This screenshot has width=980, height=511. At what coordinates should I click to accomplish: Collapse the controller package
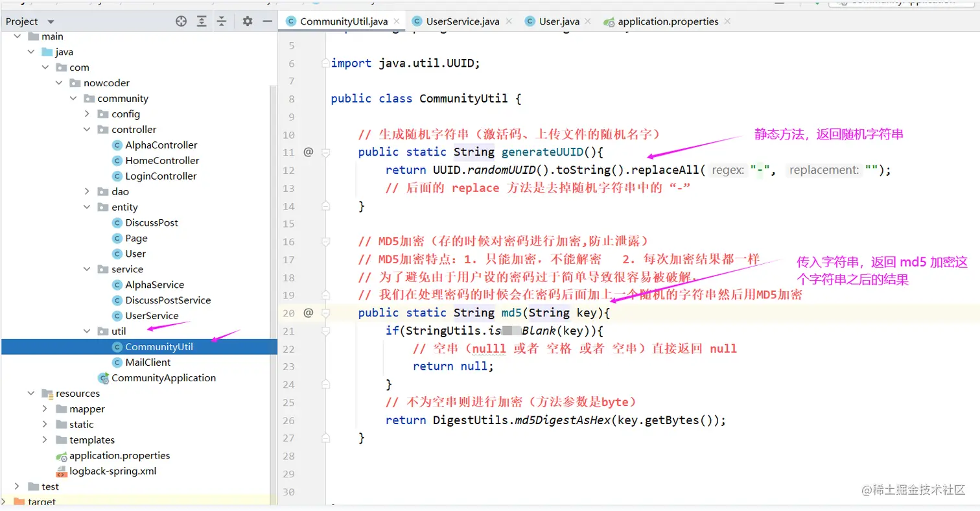coord(87,130)
